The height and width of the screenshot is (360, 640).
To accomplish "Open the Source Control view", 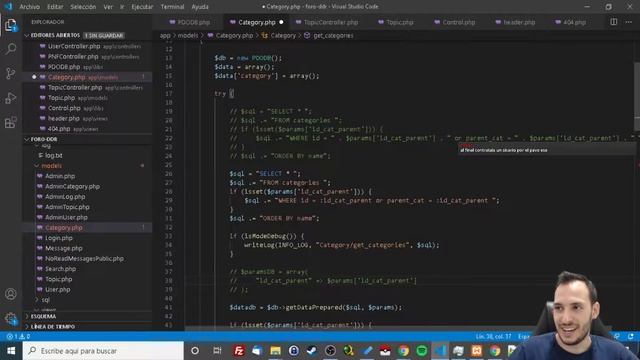I will click(x=11, y=73).
